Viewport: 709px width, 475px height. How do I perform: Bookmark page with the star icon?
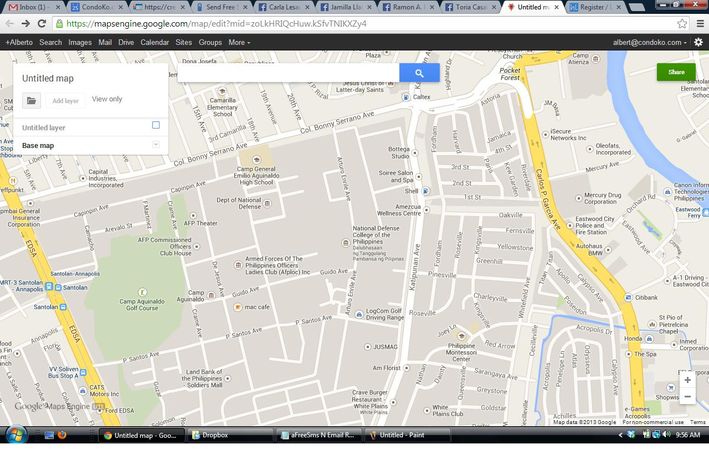pos(682,24)
